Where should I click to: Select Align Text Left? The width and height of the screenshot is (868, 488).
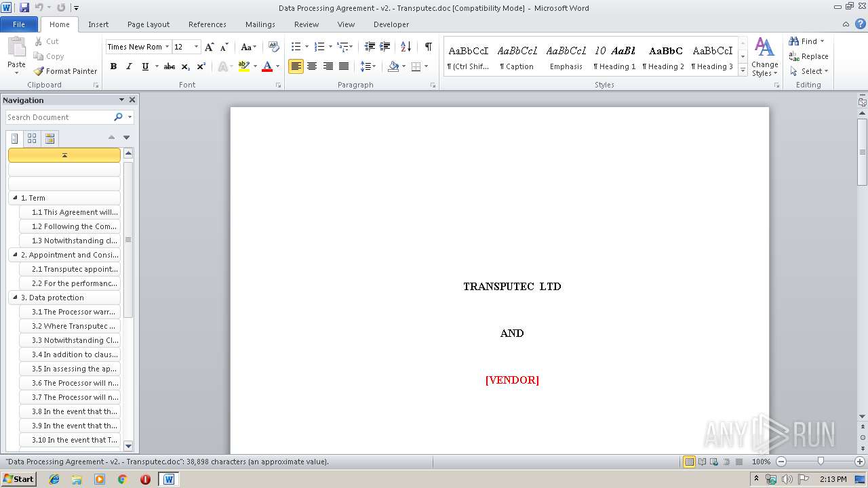(296, 66)
